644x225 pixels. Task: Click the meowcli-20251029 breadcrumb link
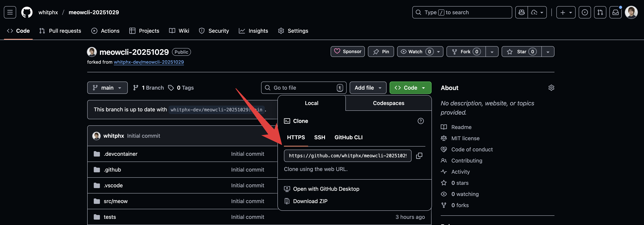pyautogui.click(x=94, y=12)
